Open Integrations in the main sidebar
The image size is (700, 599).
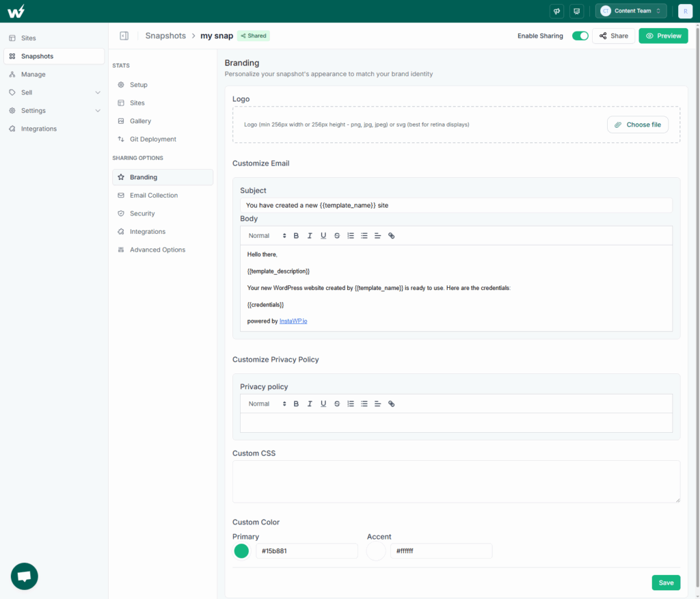(54, 129)
